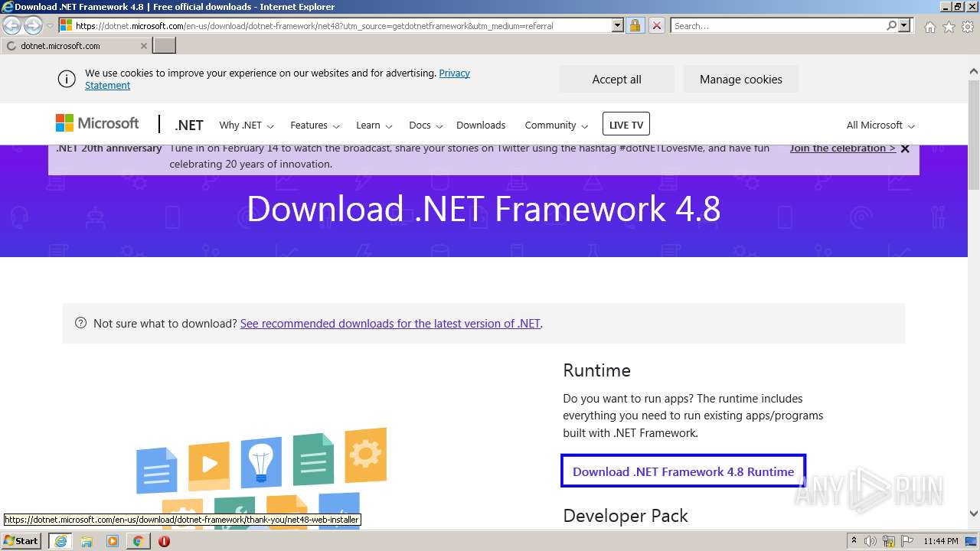Image resolution: width=980 pixels, height=551 pixels.
Task: Open a new tab
Action: (x=165, y=46)
